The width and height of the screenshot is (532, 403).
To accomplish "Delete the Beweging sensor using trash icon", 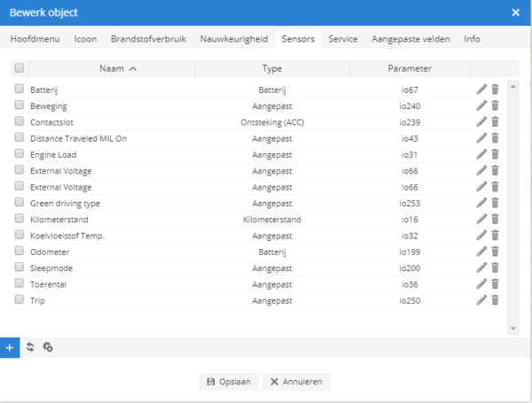I will (495, 105).
